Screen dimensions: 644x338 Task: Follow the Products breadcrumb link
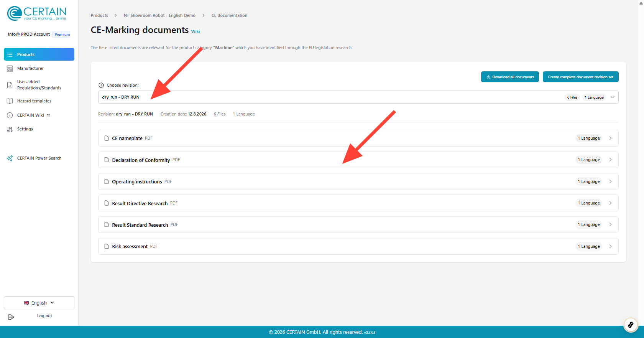99,15
